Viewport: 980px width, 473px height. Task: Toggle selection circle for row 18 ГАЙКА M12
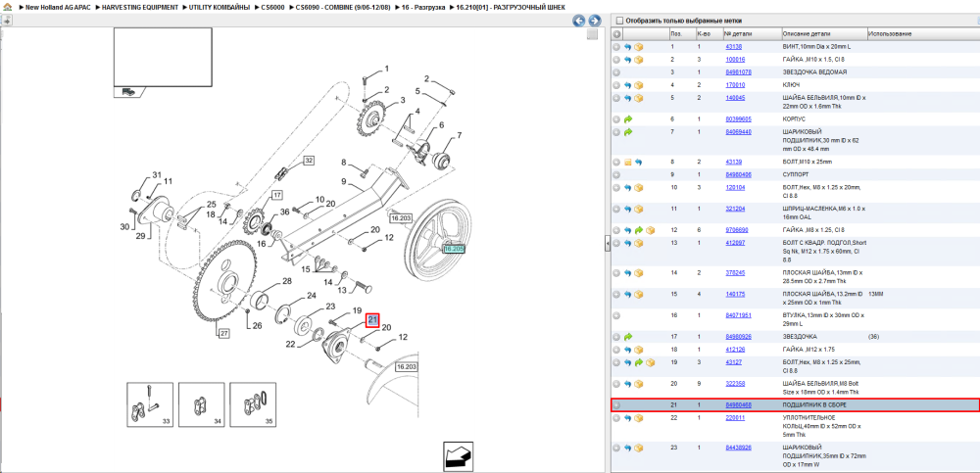tap(616, 350)
